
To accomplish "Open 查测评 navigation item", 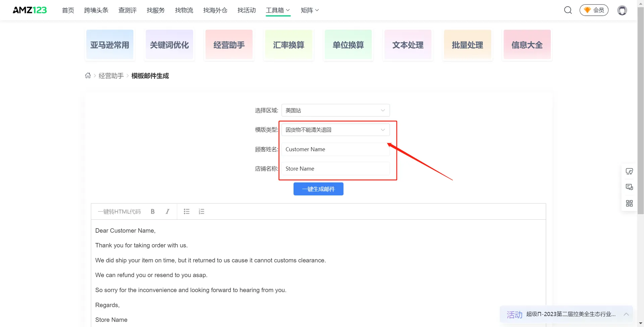I will [x=127, y=10].
